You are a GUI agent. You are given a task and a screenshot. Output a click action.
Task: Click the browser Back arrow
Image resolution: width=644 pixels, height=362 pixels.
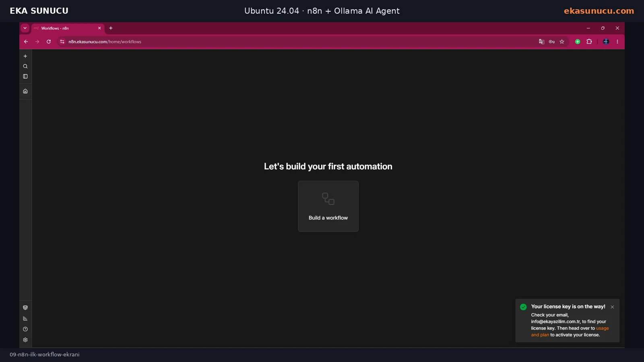point(26,41)
